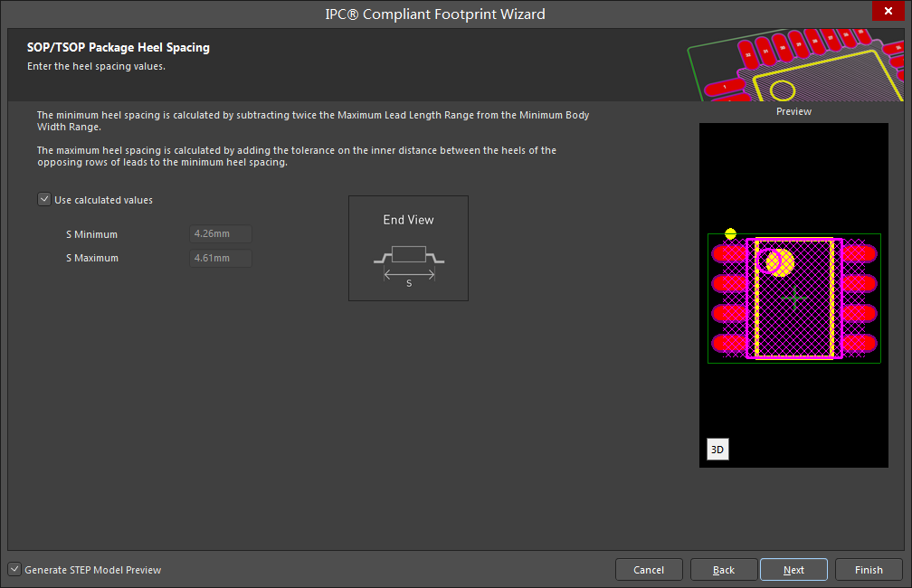Close the IPC Compliant Footprint Wizard window
The image size is (912, 588).
[884, 13]
